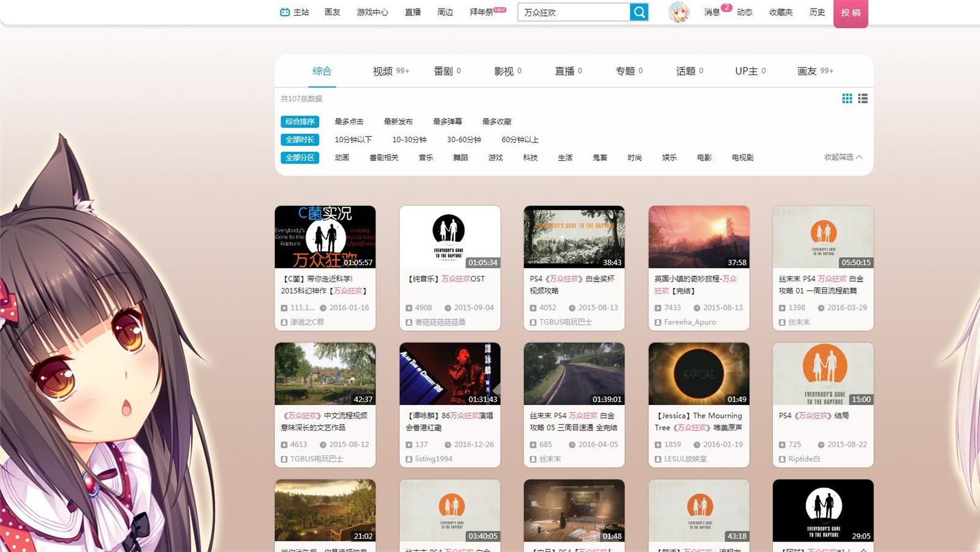
Task: Click the search magnifier button
Action: tap(639, 12)
